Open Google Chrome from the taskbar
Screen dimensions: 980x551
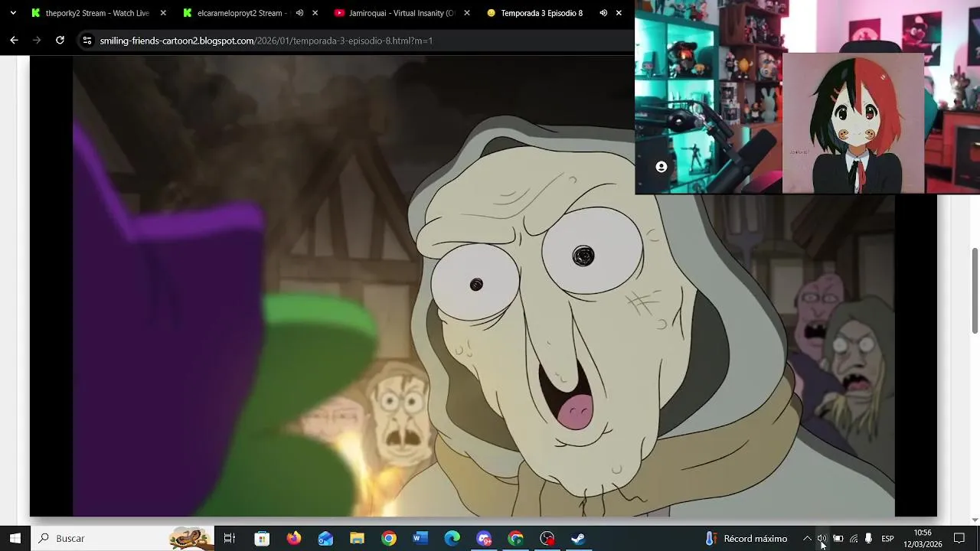click(389, 539)
